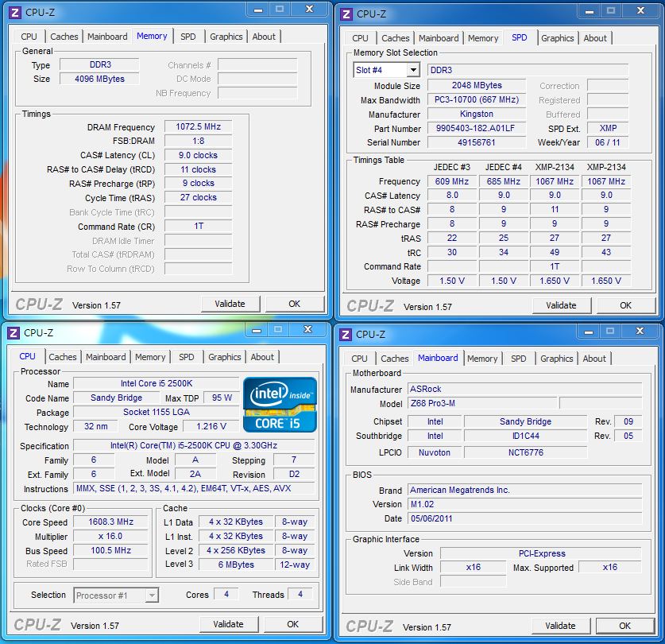Click the LPCIO model NCT6776
Screen dimensions: 665x644
(x=525, y=453)
